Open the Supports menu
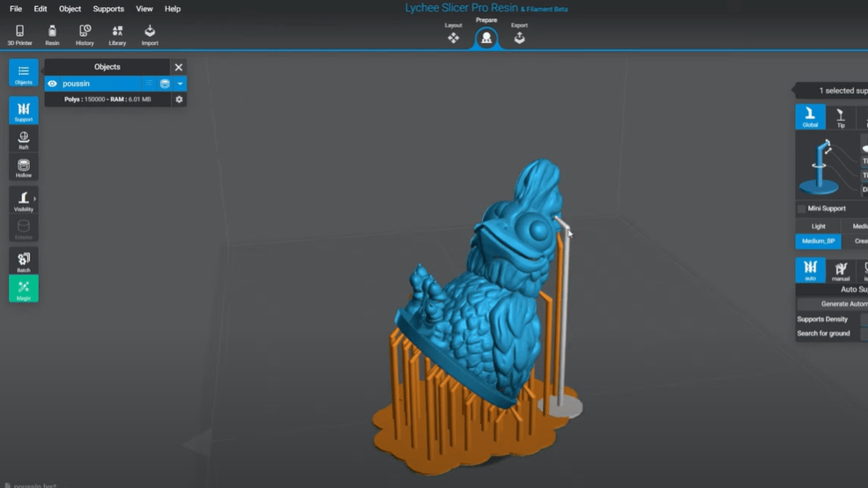868x488 pixels. click(x=108, y=9)
